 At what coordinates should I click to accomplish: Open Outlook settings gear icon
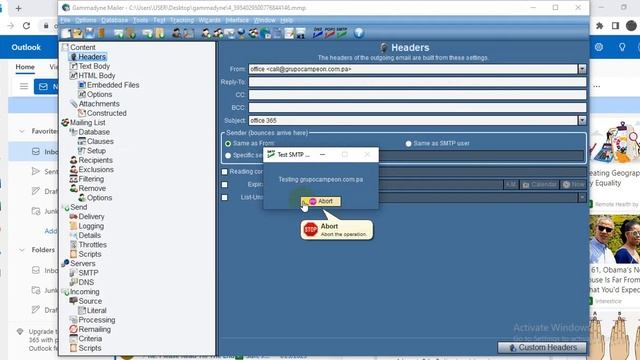[599, 47]
